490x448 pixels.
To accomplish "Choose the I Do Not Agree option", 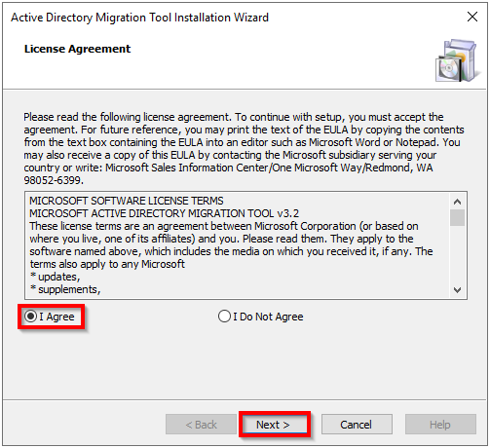I will 261,317.
